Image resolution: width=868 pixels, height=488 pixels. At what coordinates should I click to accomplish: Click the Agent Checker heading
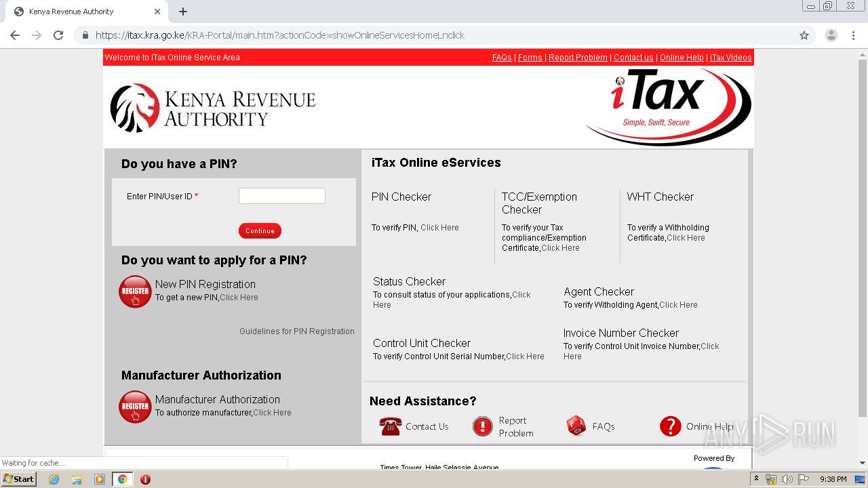[599, 291]
